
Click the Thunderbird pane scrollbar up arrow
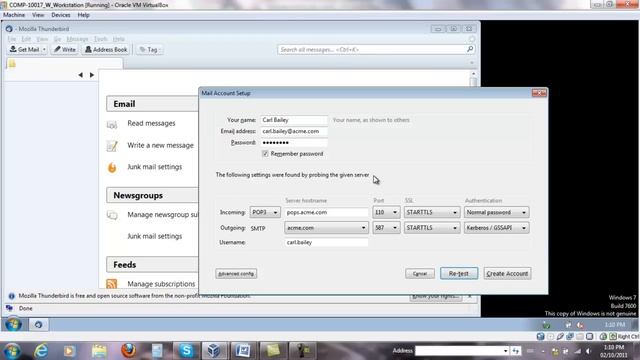(x=473, y=74)
